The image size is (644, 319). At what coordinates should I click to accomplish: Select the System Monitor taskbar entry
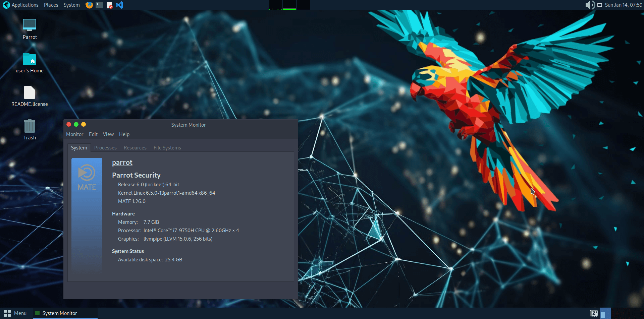pyautogui.click(x=59, y=313)
